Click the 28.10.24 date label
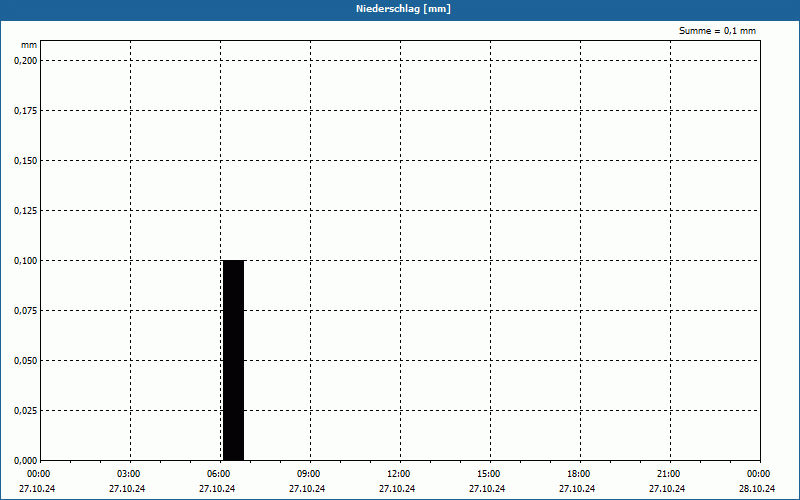Image resolution: width=800 pixels, height=500 pixels. click(x=757, y=489)
